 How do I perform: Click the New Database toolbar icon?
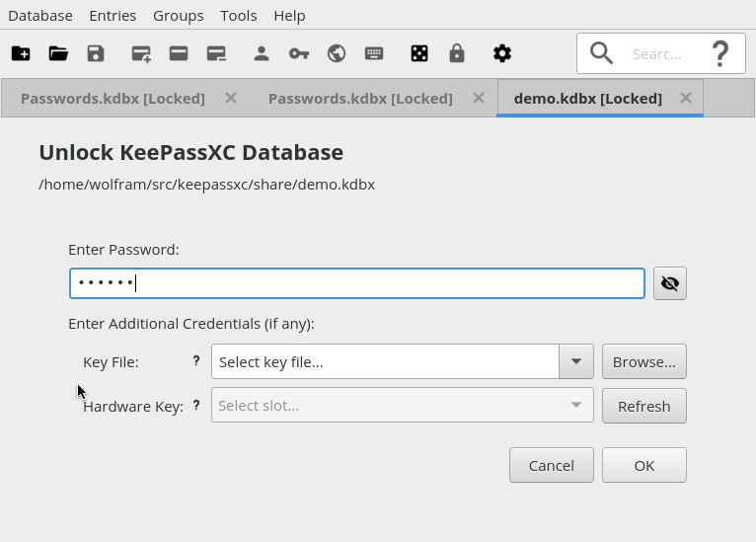pos(21,53)
